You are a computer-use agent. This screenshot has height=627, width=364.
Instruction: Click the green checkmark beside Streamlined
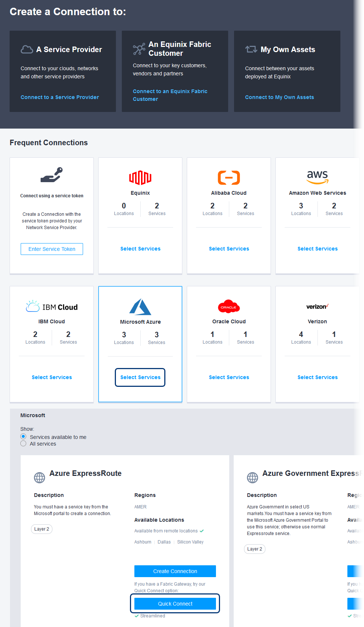click(x=137, y=616)
